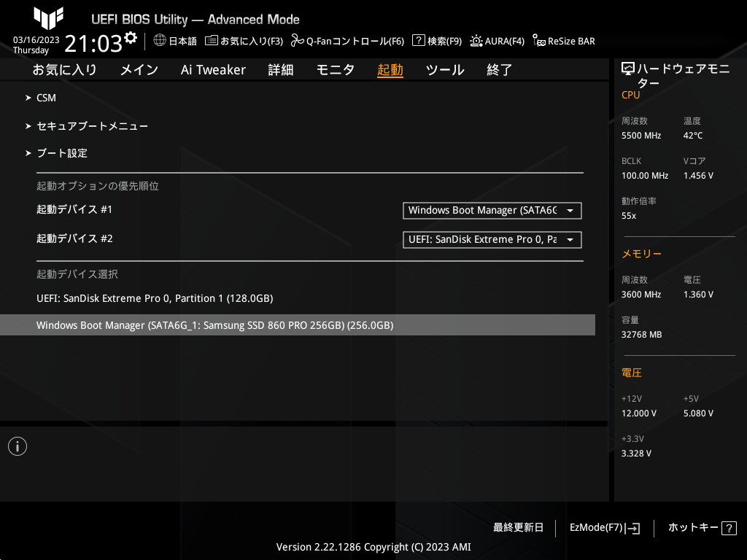
Task: Toggle ReSize BAR icon
Action: coord(539,41)
